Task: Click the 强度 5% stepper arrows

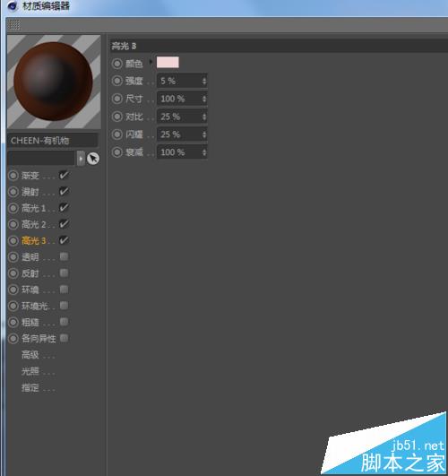Action: [x=204, y=81]
